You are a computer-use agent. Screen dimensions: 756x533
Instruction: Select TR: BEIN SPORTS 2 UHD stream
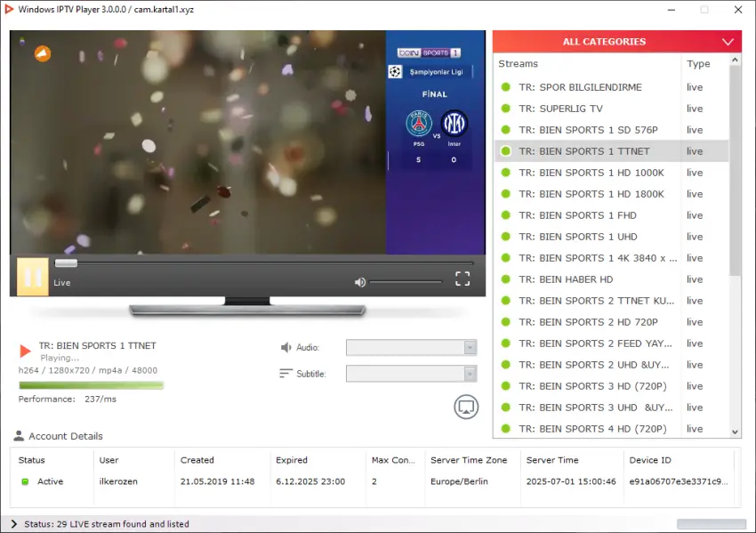pos(611,365)
